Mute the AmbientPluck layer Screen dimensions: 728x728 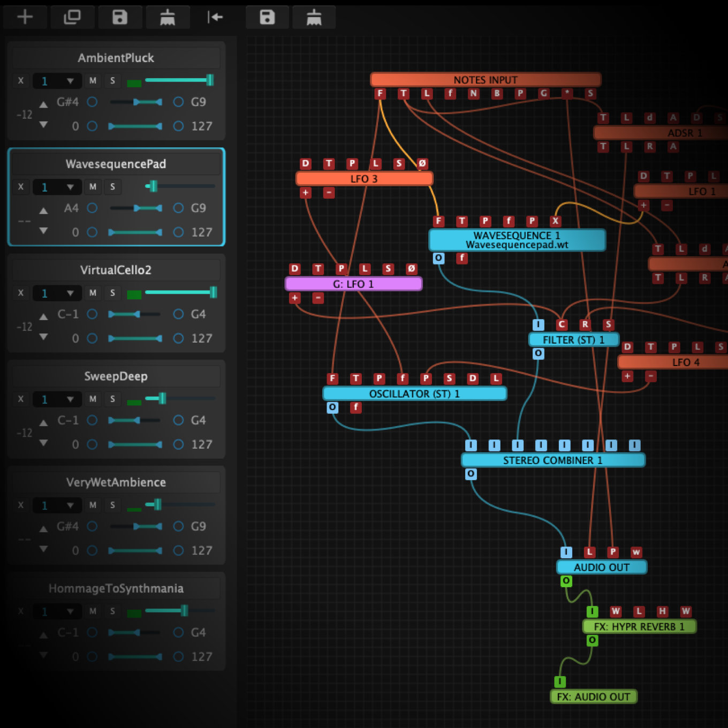[93, 81]
